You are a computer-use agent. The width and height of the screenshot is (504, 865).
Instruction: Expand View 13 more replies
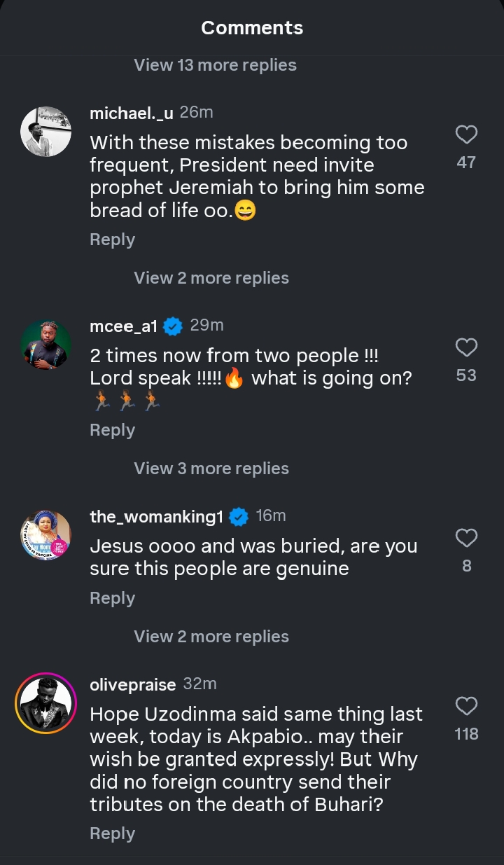215,65
